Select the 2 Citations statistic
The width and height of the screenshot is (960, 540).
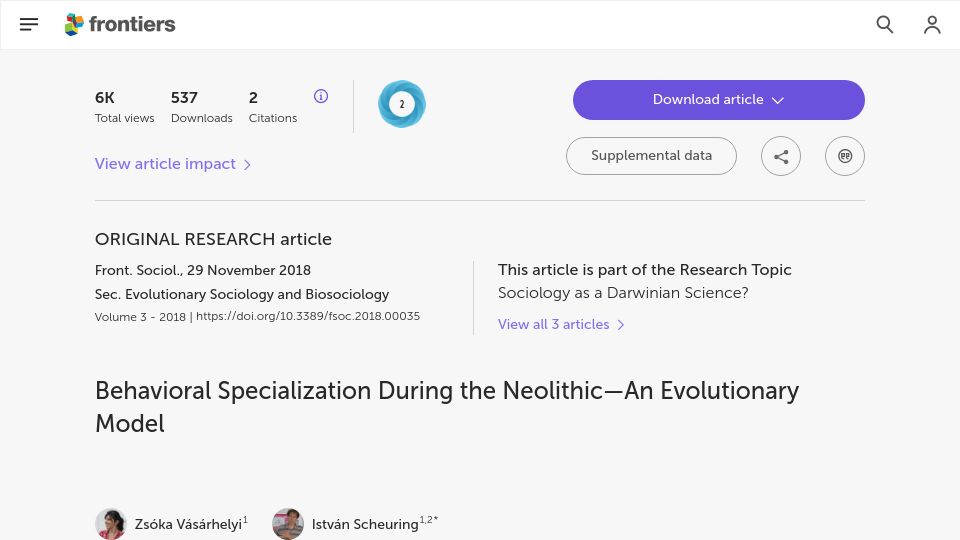[x=272, y=107]
